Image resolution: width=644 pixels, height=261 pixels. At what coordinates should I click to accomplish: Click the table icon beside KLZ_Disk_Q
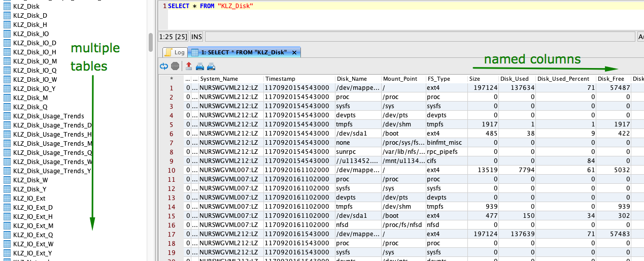click(x=7, y=107)
